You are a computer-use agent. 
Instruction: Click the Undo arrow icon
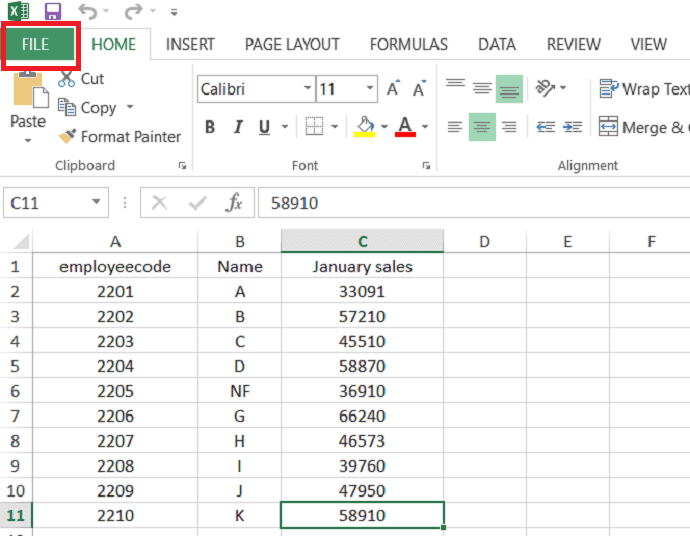coord(86,12)
